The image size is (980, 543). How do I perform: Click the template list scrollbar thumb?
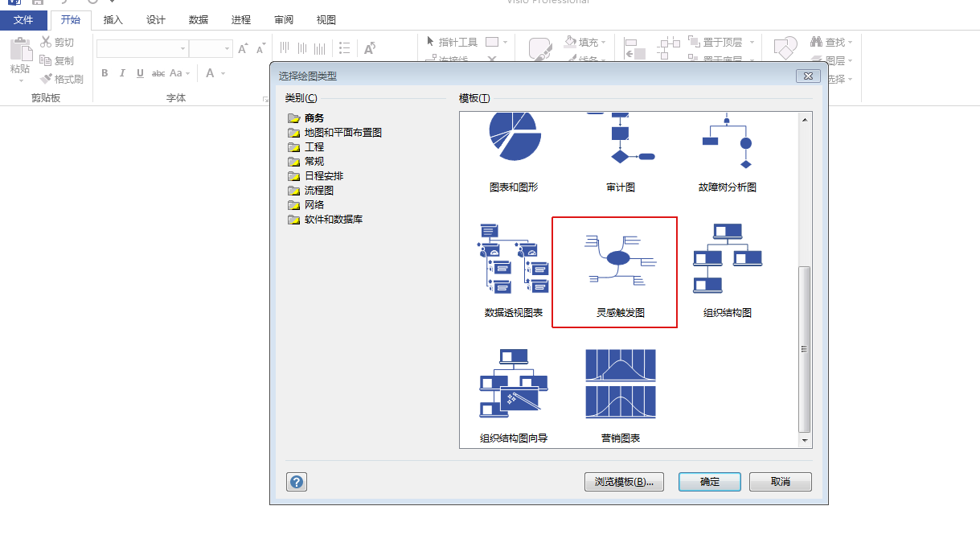point(805,348)
